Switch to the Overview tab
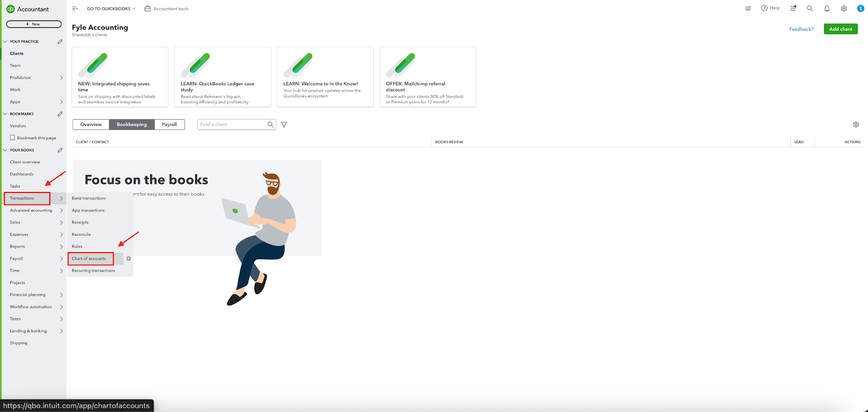This screenshot has height=412, width=868. [x=91, y=125]
